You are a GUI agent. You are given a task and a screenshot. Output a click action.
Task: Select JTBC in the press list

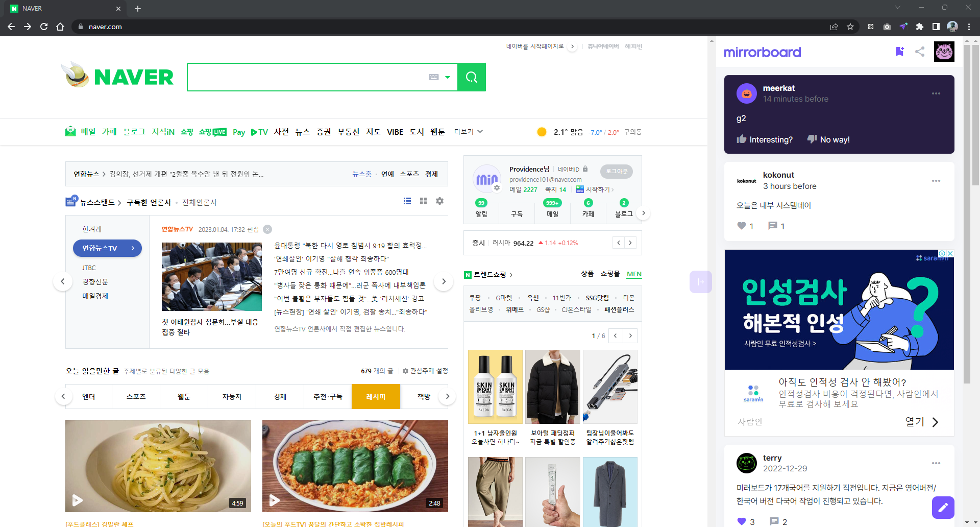coord(89,268)
